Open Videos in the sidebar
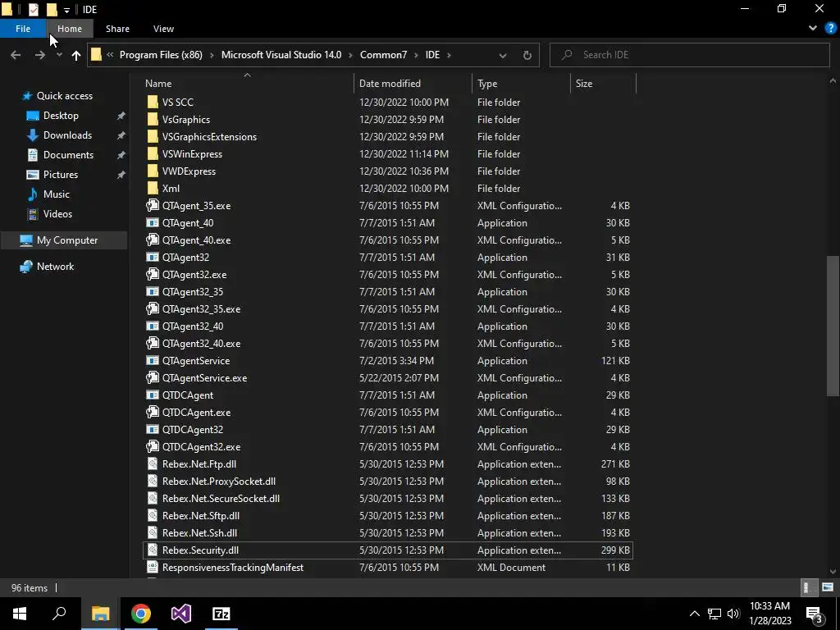 [57, 214]
